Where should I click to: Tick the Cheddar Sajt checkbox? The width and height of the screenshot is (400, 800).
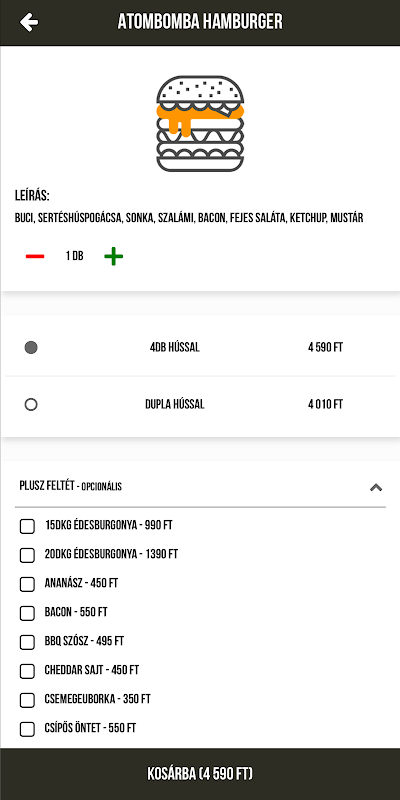27,671
